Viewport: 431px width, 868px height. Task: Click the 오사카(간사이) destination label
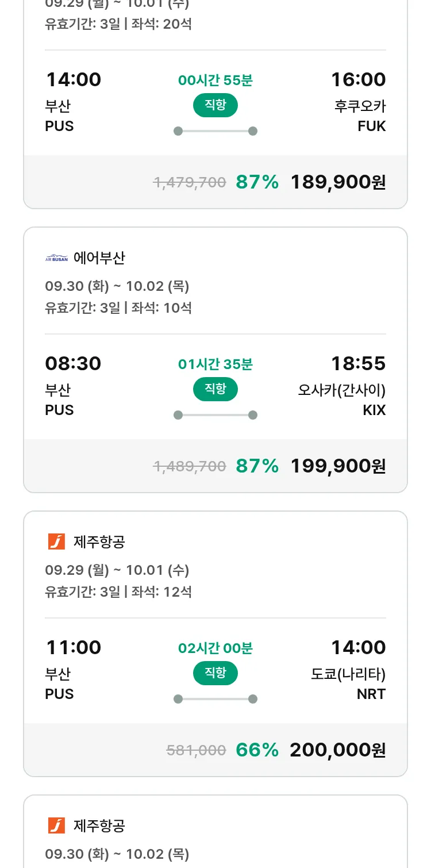341,390
